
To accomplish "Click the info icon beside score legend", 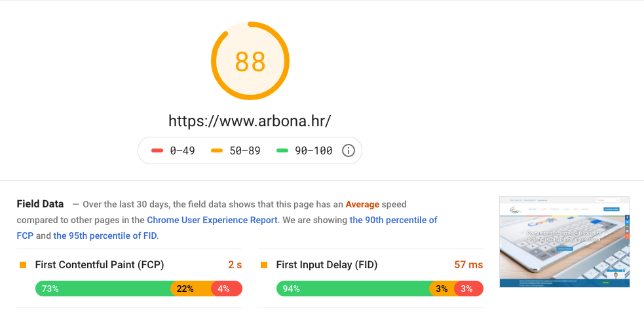I will pyautogui.click(x=348, y=150).
